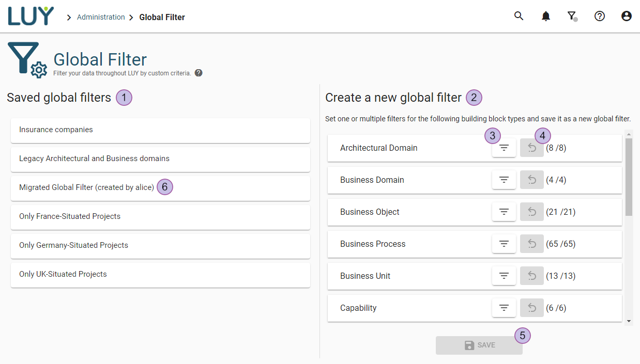Open filter for Business Object
This screenshot has height=364, width=640.
click(x=504, y=212)
